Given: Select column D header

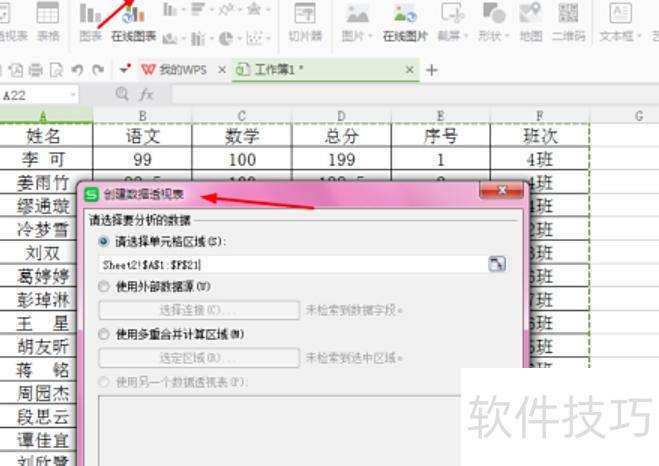Looking at the screenshot, I should pyautogui.click(x=341, y=116).
